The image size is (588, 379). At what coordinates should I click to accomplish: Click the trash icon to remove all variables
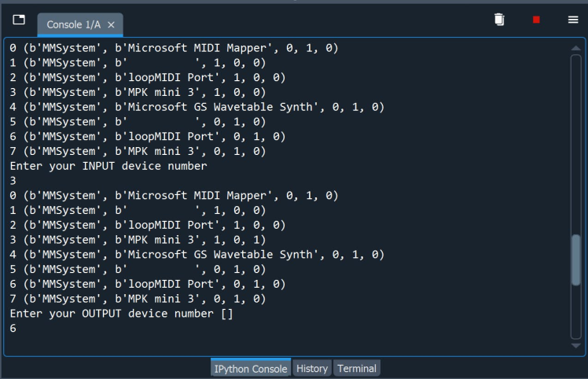[499, 20]
